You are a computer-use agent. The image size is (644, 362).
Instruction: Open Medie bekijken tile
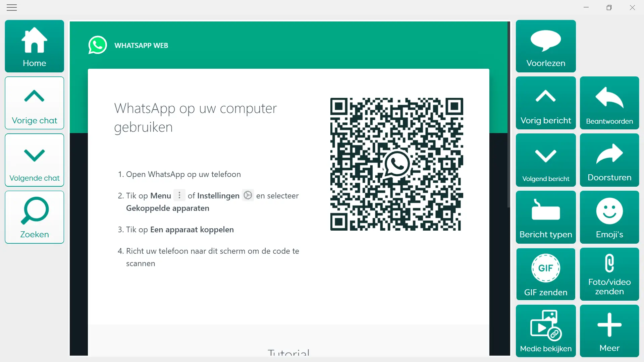tap(546, 331)
